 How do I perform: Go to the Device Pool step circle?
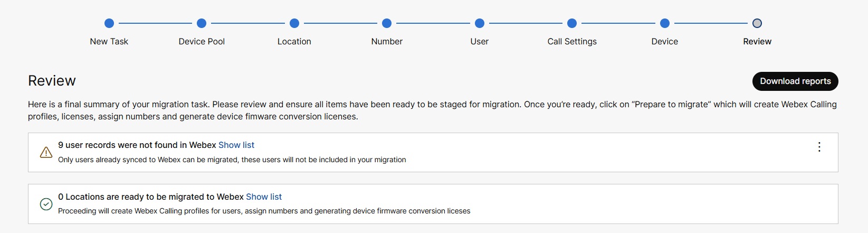202,23
